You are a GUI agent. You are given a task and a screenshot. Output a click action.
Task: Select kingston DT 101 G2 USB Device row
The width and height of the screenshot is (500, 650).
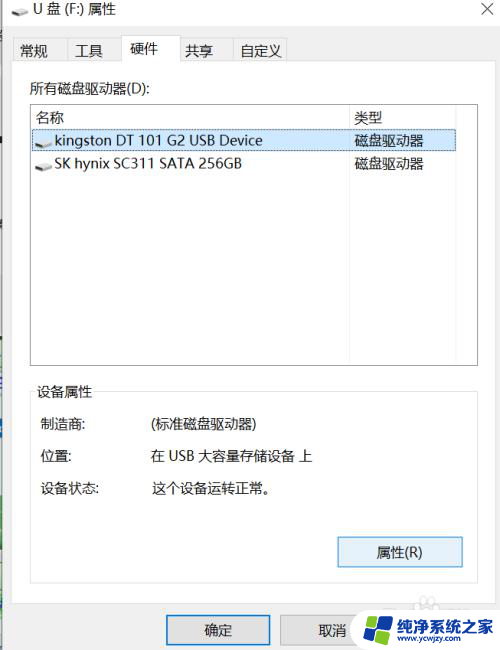coord(244,141)
